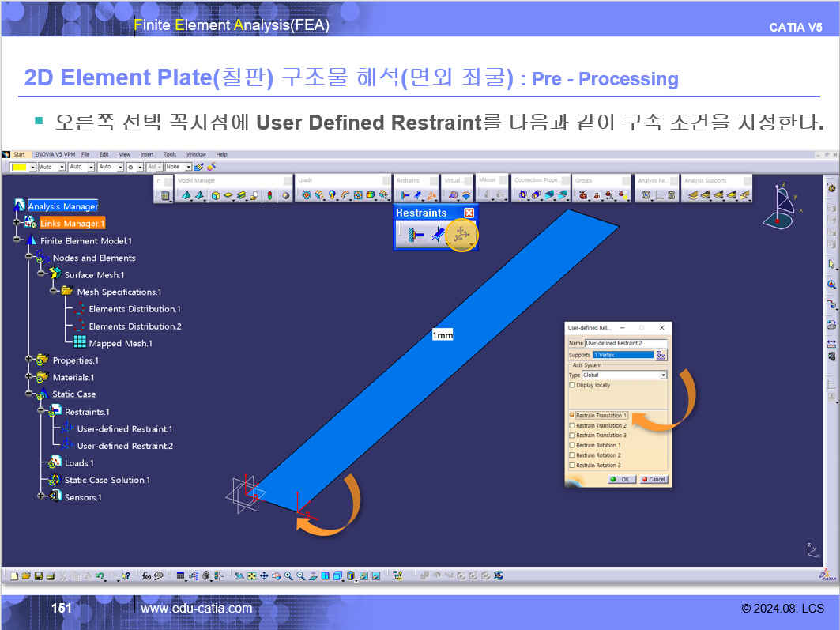
Task: Check Restrain Translation 1 checkbox
Action: click(x=571, y=415)
